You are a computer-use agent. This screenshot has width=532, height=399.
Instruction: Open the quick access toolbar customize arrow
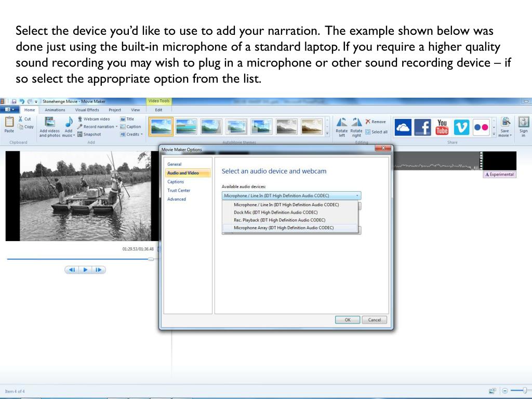(x=36, y=102)
